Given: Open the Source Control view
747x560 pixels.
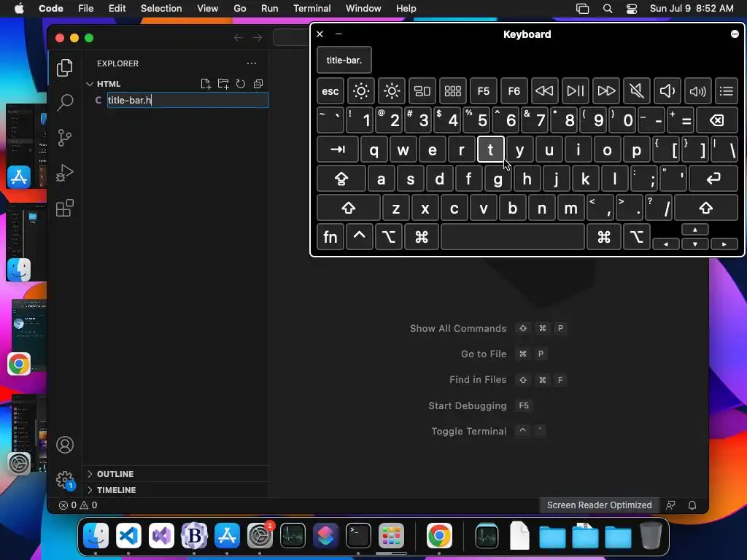Looking at the screenshot, I should point(65,138).
